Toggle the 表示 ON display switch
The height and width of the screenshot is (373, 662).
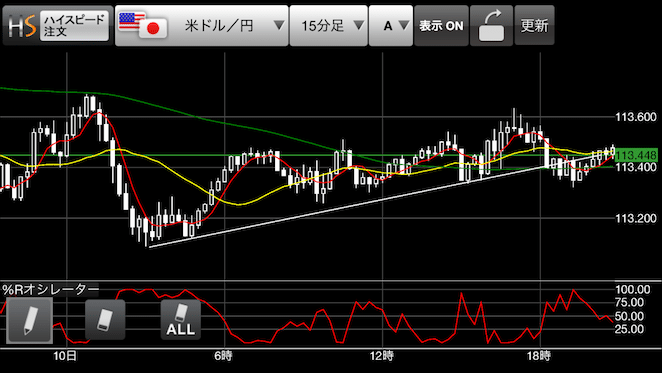[441, 26]
